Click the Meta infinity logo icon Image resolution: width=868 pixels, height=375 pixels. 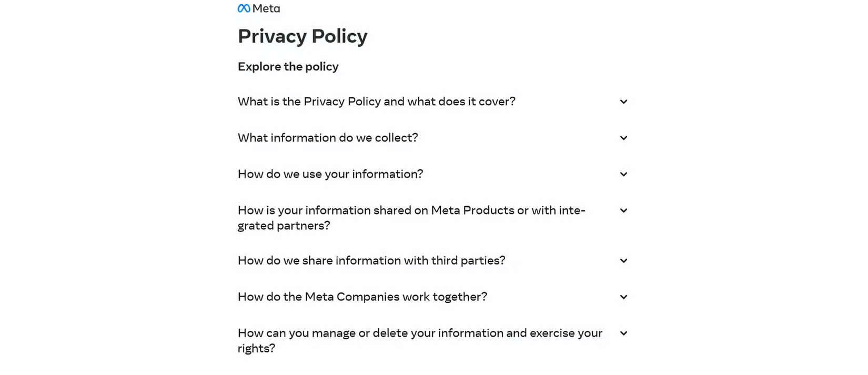pos(244,8)
